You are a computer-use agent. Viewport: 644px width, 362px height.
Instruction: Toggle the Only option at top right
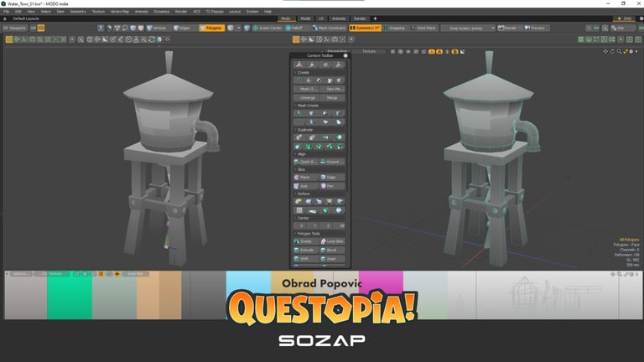click(x=624, y=18)
